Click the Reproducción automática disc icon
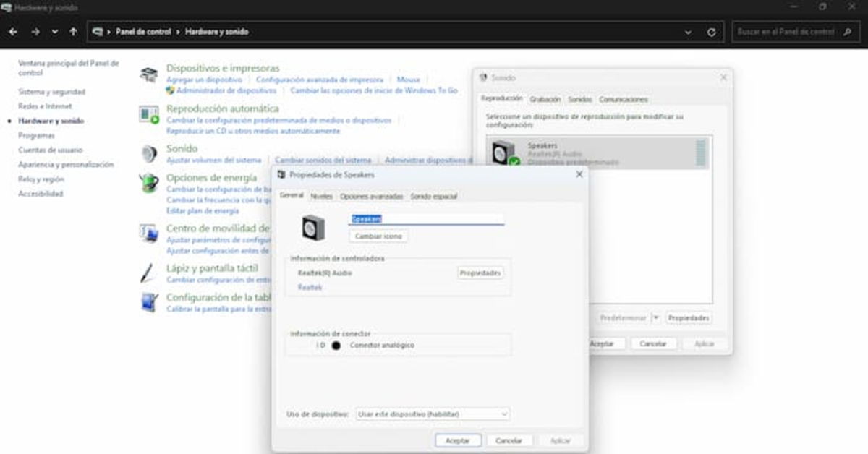Viewport: 868px width, 454px height. 148,114
